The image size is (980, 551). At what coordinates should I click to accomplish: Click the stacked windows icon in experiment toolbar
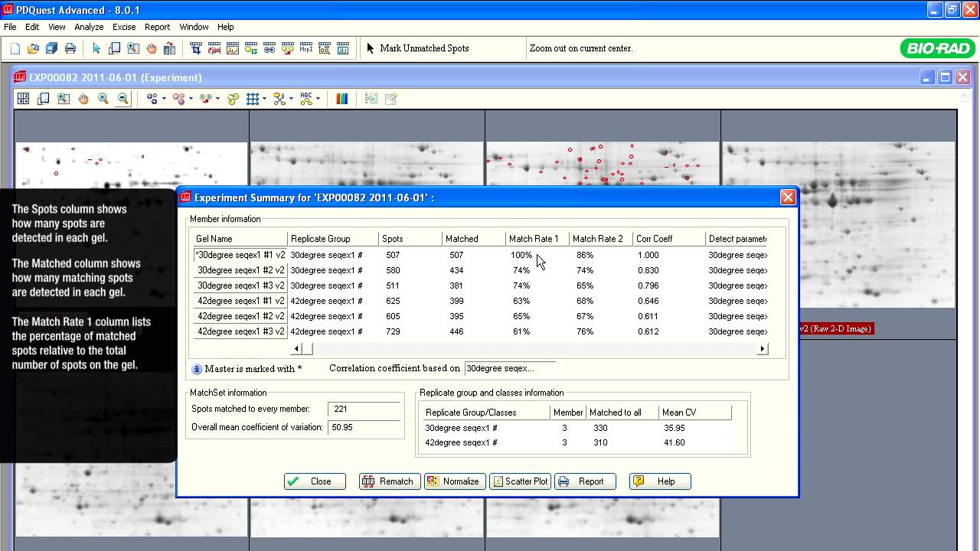tap(44, 99)
